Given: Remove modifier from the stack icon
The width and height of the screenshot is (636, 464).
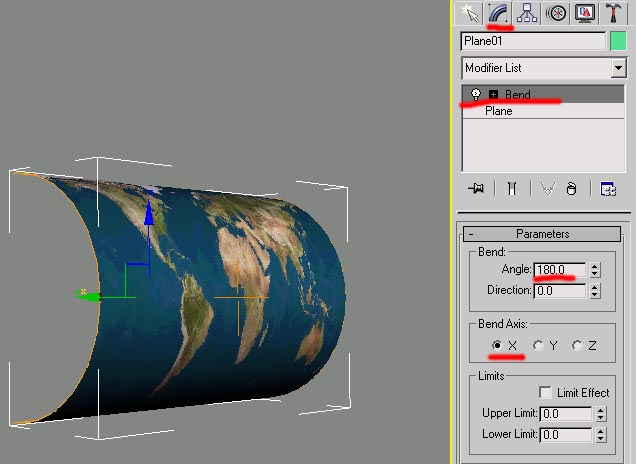Looking at the screenshot, I should (x=571, y=189).
